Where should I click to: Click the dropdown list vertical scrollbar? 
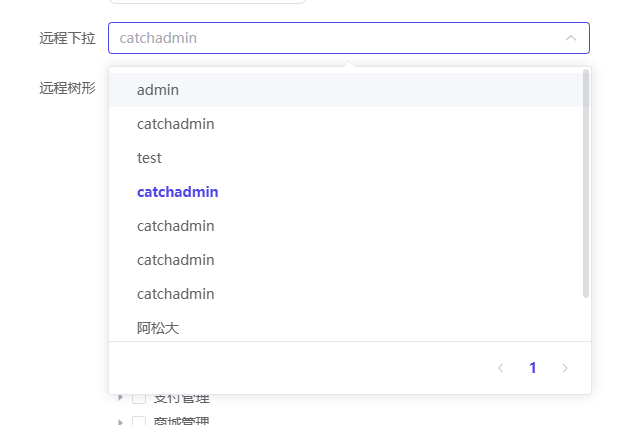[586, 183]
